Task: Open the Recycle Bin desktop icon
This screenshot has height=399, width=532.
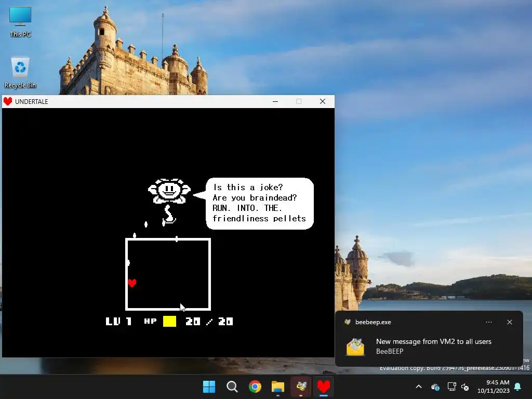Action: point(20,72)
